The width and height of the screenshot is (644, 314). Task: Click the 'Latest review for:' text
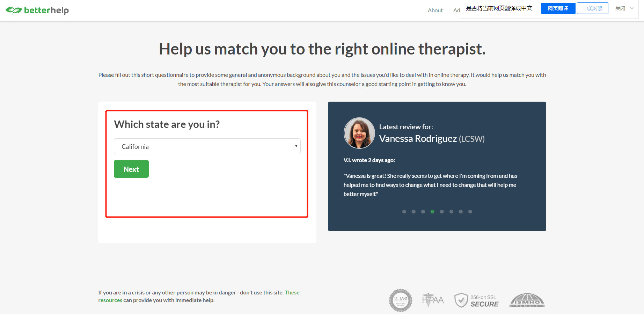[406, 127]
